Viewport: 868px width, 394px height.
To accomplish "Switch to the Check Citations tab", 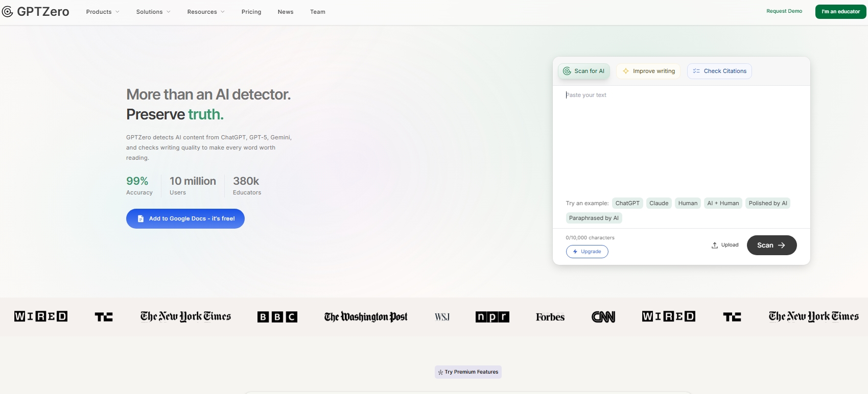I will [719, 71].
